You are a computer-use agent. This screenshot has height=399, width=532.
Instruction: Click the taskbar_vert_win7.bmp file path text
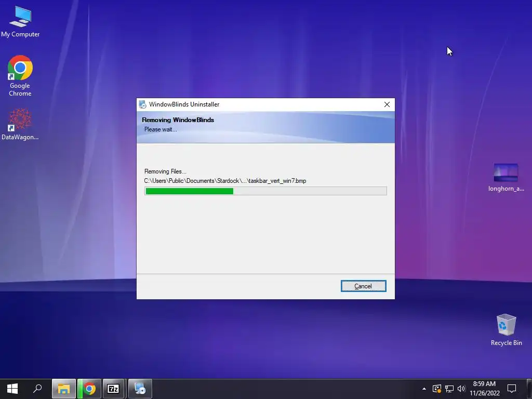click(x=225, y=181)
